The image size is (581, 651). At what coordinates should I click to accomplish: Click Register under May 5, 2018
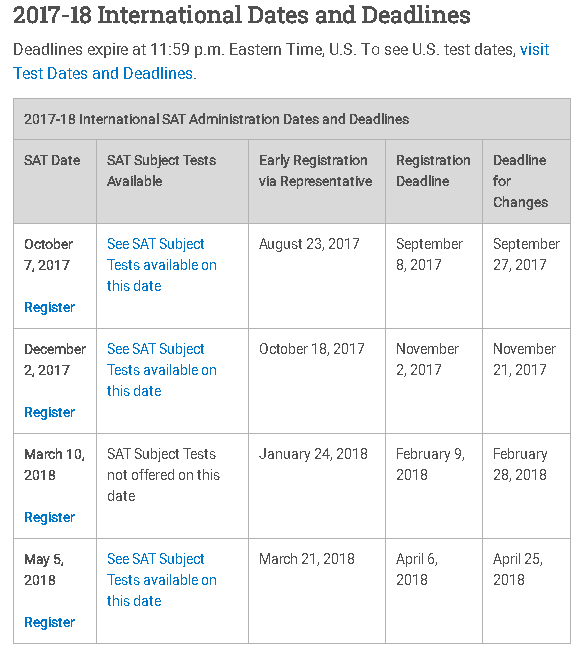49,622
